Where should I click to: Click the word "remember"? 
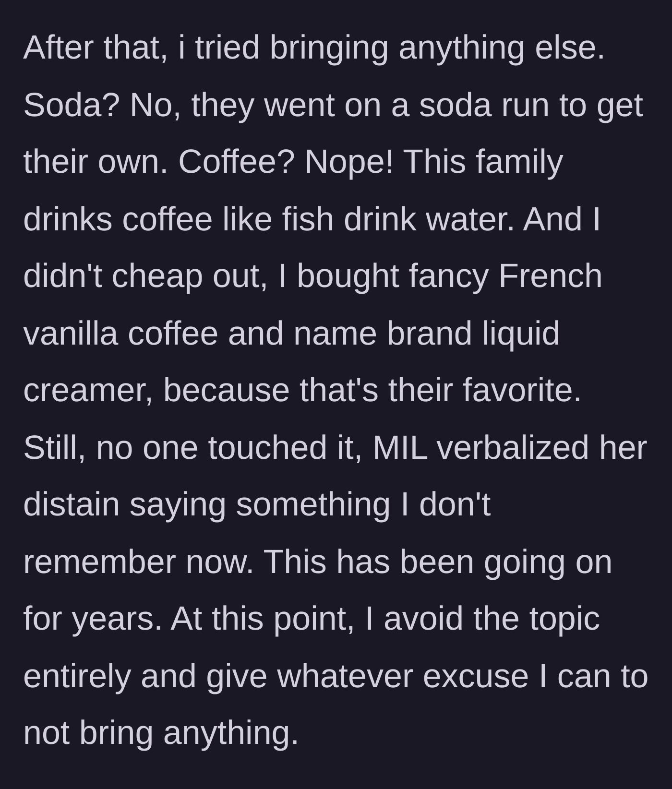tap(99, 562)
